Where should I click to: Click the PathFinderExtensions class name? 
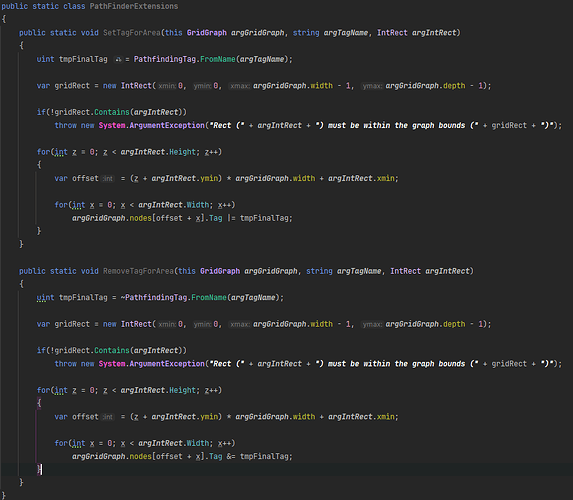(134, 6)
